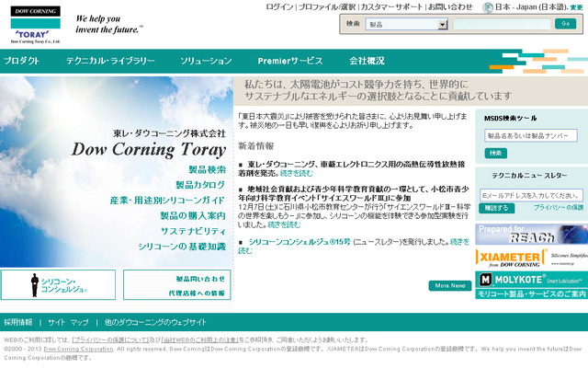The height and width of the screenshot is (368, 588).
Task: Open the カスタマーサポート link
Action: click(391, 7)
